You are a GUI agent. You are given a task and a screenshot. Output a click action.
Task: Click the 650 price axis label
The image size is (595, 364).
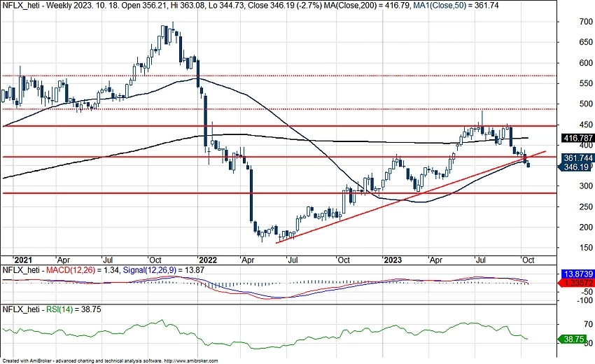point(586,42)
